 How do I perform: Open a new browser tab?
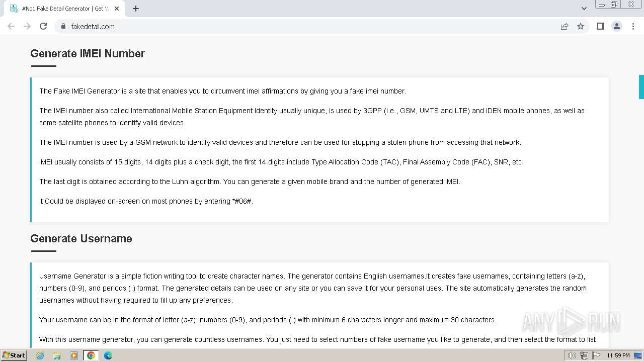tap(136, 9)
